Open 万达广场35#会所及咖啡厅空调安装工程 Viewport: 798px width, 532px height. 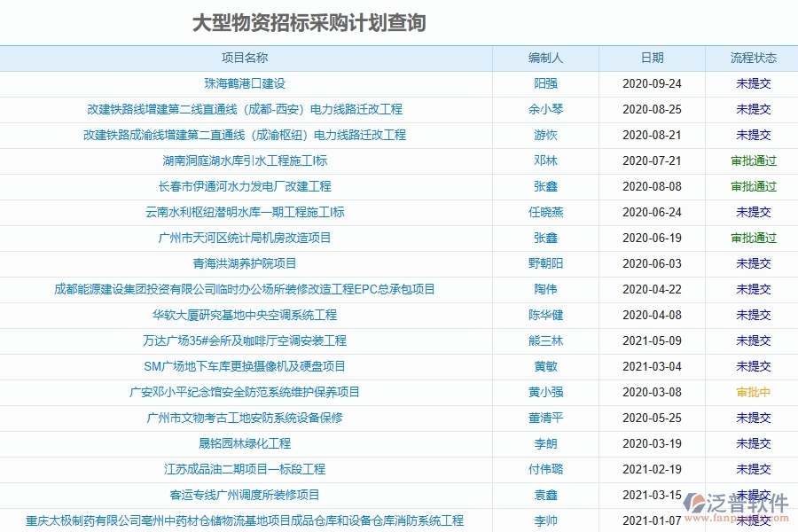(x=246, y=340)
